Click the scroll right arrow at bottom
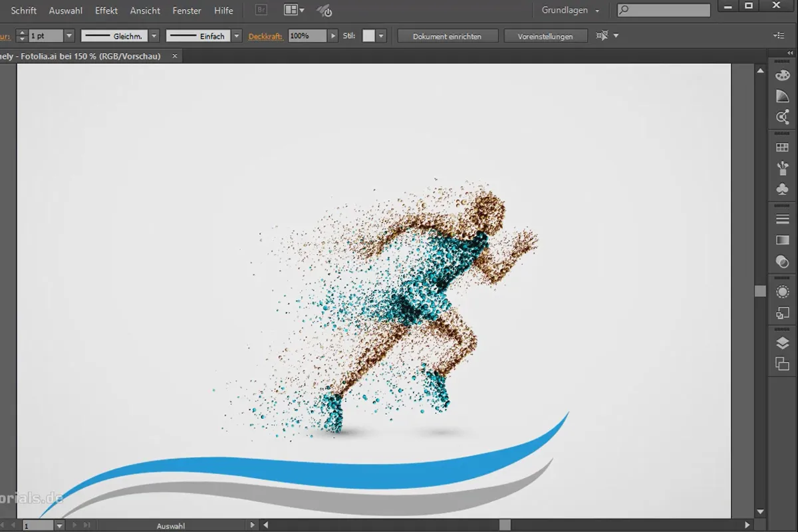 [x=747, y=525]
